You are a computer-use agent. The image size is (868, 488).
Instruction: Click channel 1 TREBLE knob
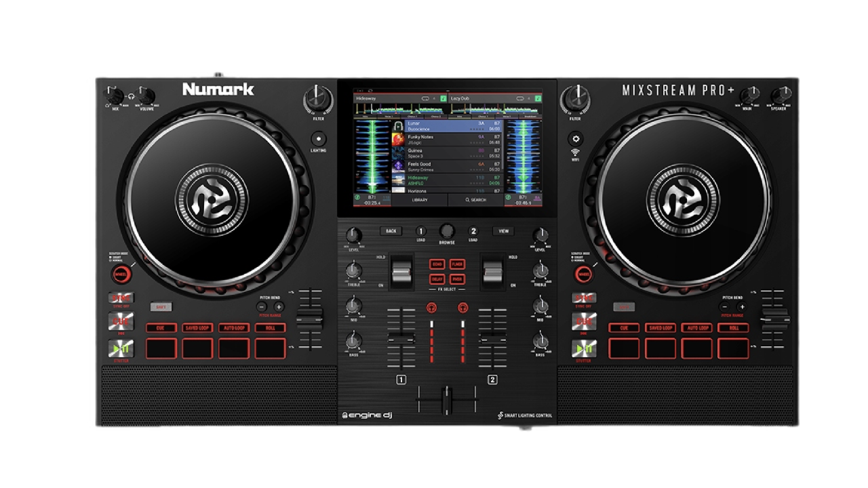[353, 271]
